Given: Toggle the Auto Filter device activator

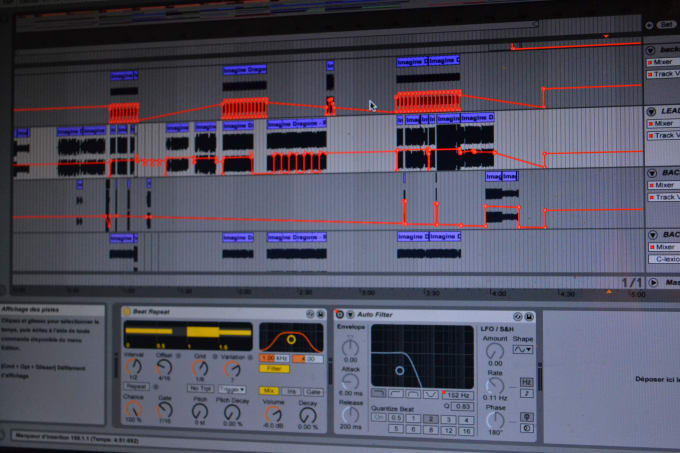Looking at the screenshot, I should coord(340,314).
